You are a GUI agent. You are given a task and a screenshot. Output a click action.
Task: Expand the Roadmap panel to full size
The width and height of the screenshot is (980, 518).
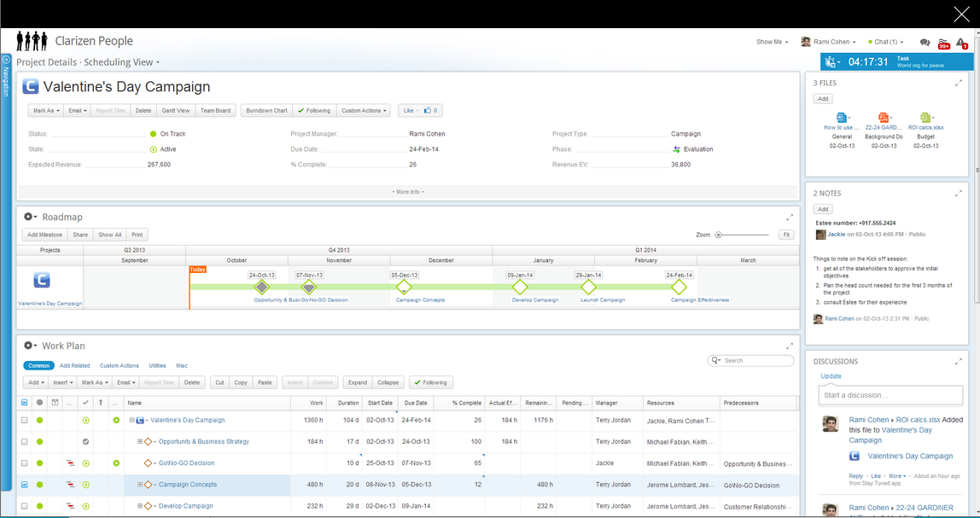(x=790, y=218)
